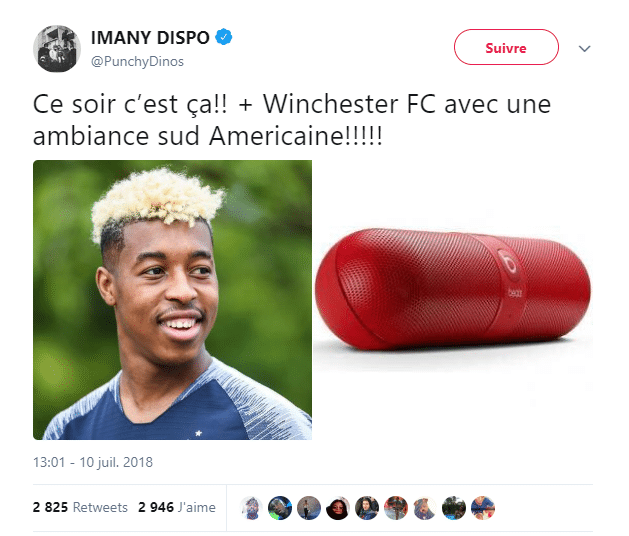Screen dimensions: 629x536
Task: Enlarge the photo of the blond-haired man
Action: coord(172,300)
